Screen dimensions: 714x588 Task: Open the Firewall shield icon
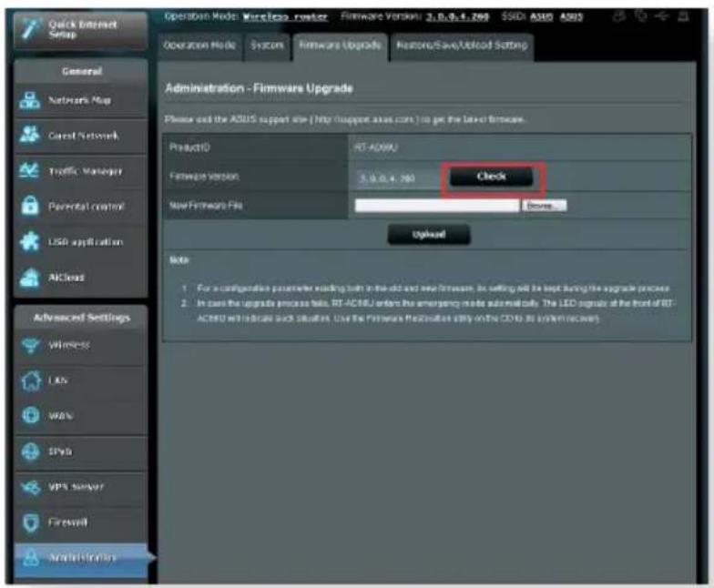click(31, 522)
